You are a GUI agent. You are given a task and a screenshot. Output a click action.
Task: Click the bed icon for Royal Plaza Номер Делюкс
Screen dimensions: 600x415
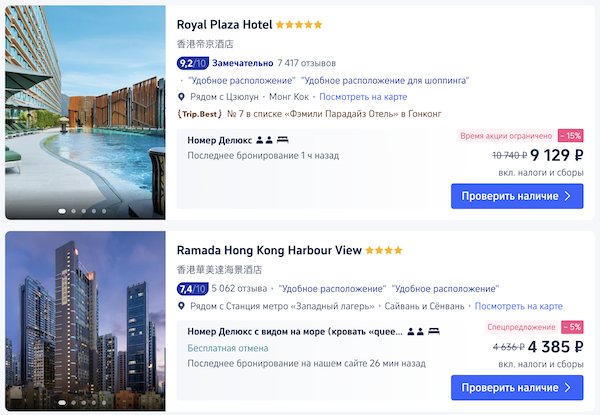click(282, 140)
